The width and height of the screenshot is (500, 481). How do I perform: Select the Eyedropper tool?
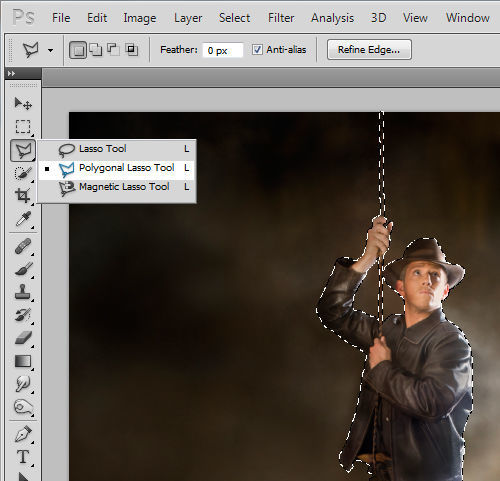(23, 219)
